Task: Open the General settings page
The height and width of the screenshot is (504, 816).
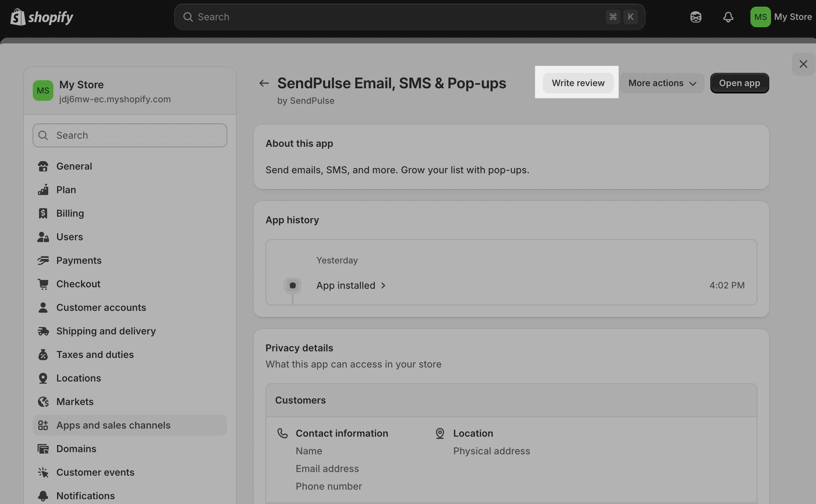Action: tap(130, 166)
